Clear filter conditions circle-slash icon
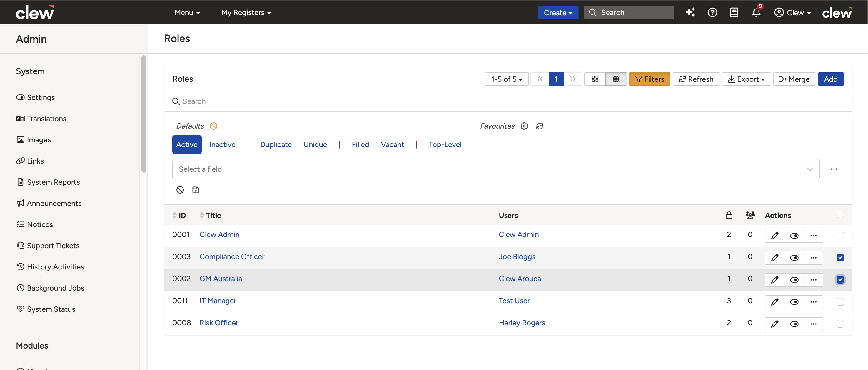 click(x=180, y=190)
